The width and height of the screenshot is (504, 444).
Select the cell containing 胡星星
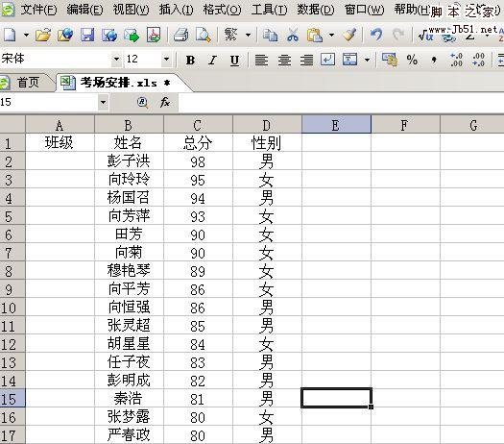pos(129,344)
